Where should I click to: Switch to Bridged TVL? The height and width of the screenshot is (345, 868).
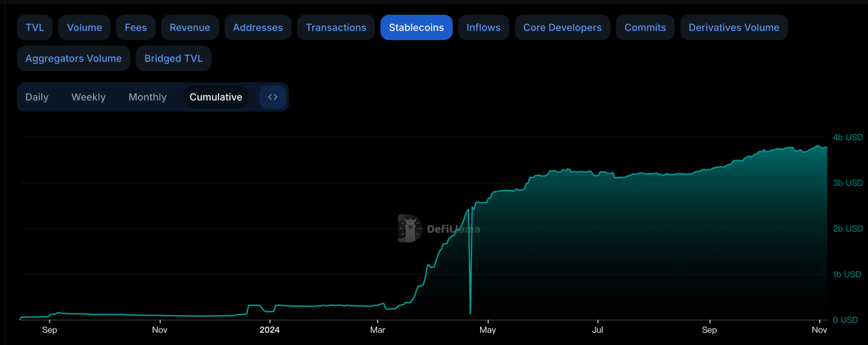[174, 58]
